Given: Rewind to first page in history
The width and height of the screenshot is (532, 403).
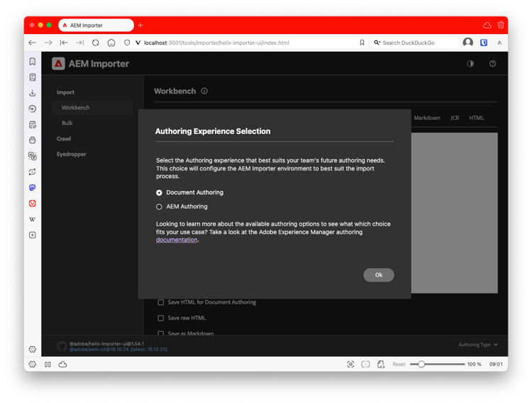Looking at the screenshot, I should click(64, 43).
